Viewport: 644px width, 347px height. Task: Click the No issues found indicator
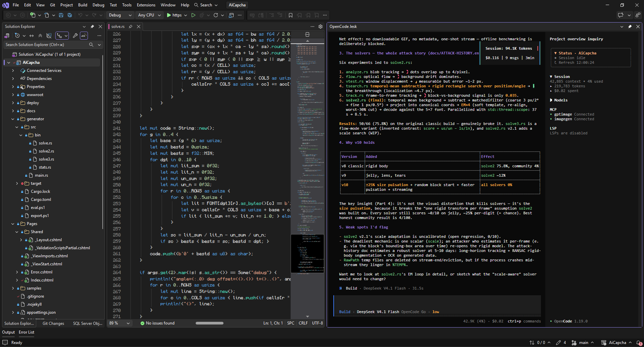coord(157,323)
